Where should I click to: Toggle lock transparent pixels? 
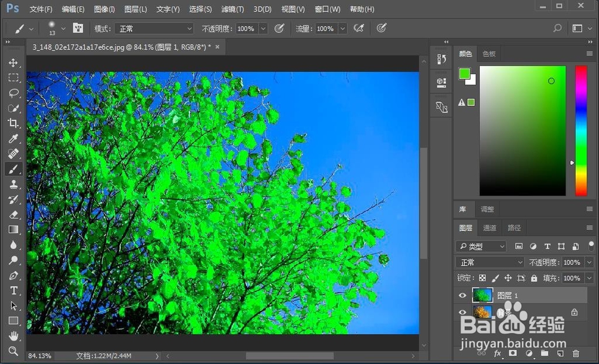(x=482, y=278)
